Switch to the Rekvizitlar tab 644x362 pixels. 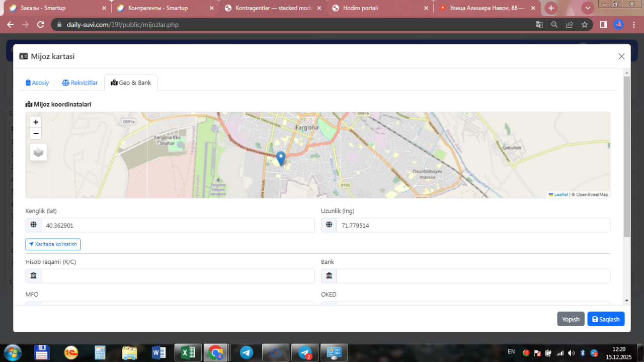click(x=80, y=83)
